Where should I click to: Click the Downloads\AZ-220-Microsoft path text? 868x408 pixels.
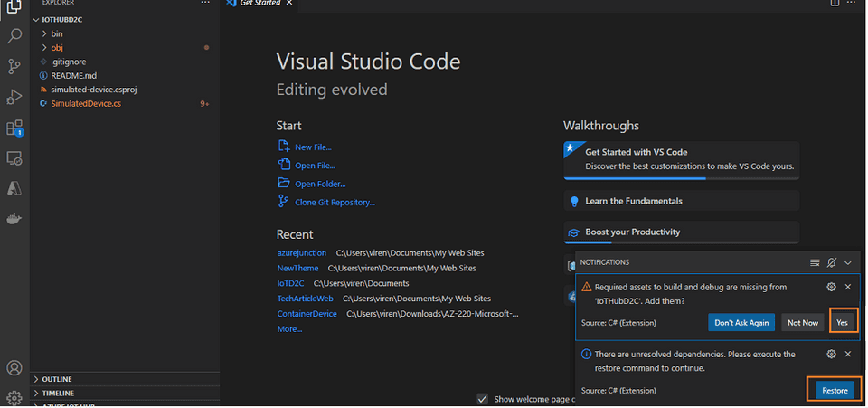[x=433, y=313]
